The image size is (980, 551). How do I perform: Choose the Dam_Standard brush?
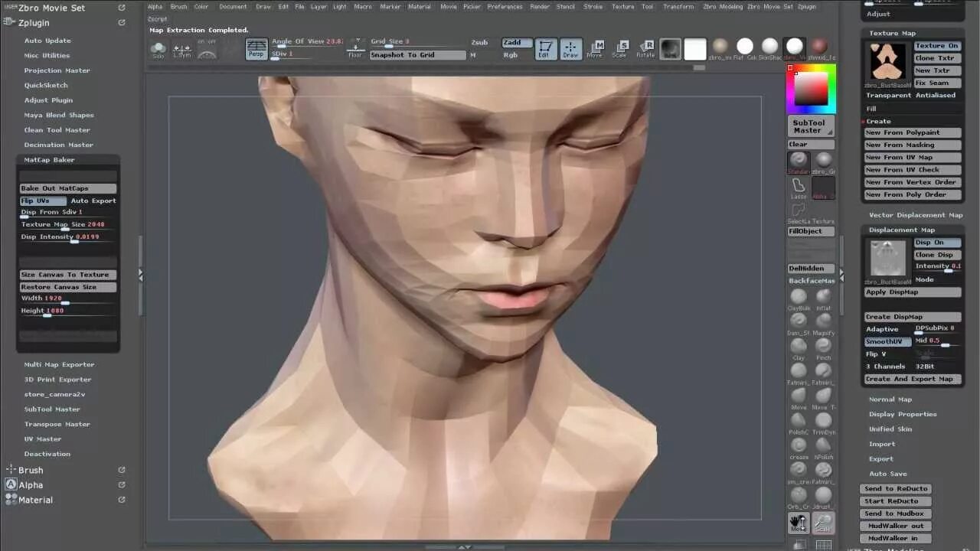tap(799, 323)
